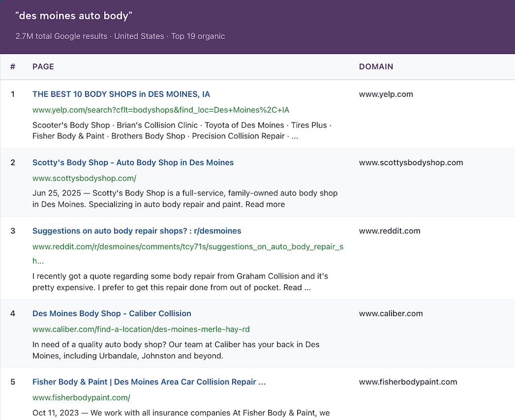Open the Scotty's Body Shop result title
Screen dimensions: 515x420
(x=133, y=163)
